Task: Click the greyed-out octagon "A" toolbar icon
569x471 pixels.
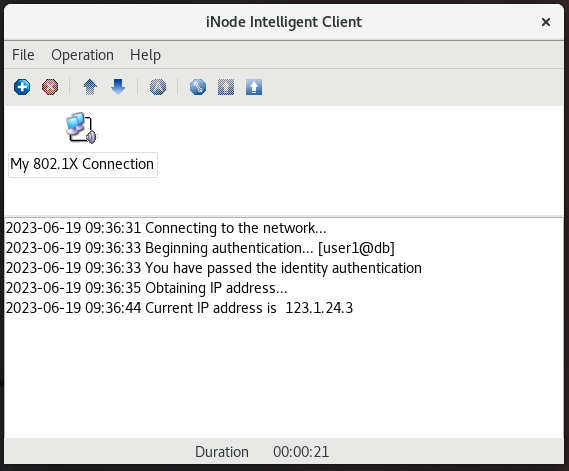Action: click(x=158, y=87)
